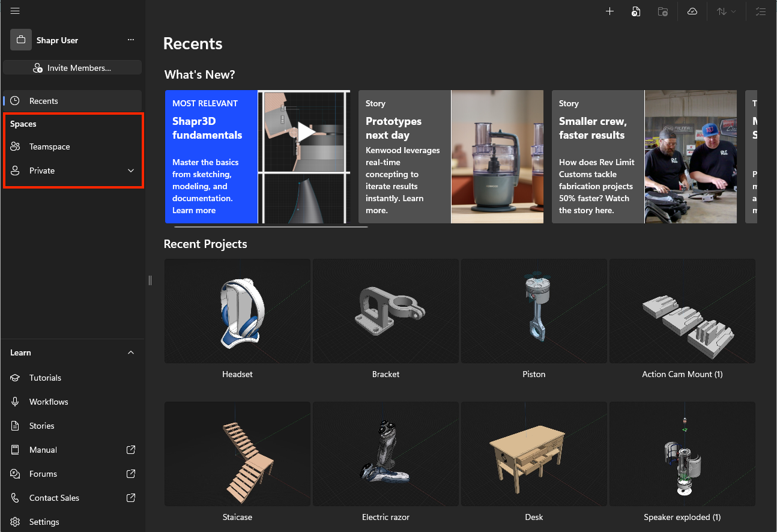Click the Learn more link in Shapr3D fundamentals
Screen dimensions: 777x532
[194, 210]
